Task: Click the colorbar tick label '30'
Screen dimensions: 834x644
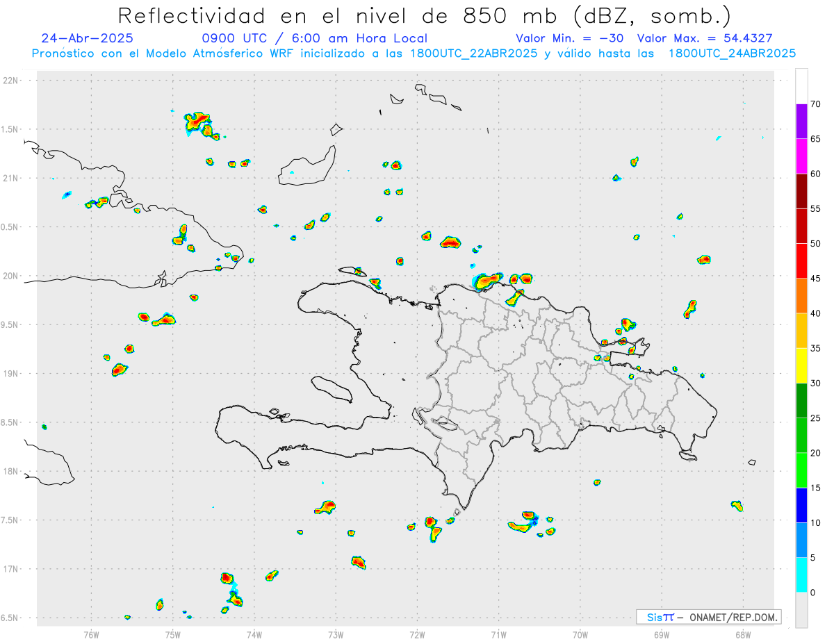Action: click(815, 383)
